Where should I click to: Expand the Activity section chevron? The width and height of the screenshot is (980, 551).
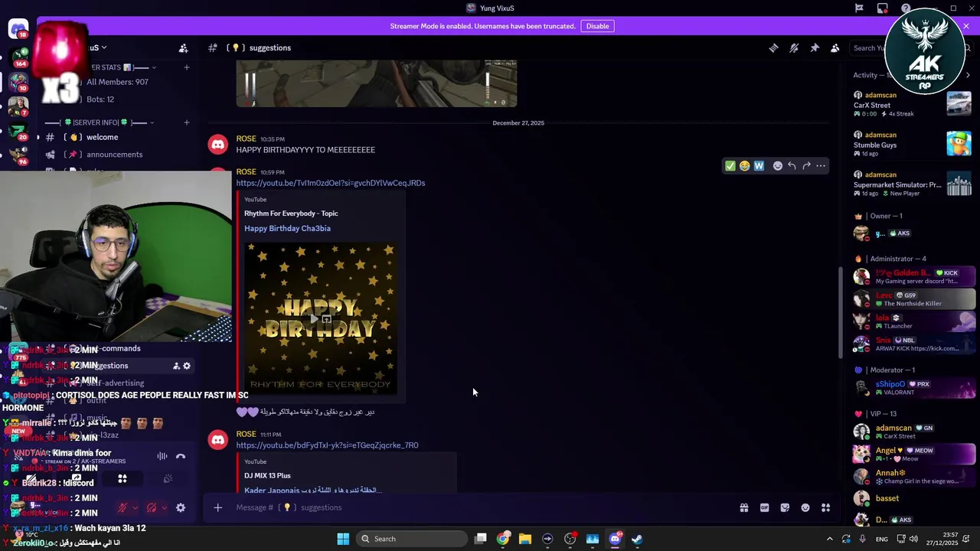click(x=968, y=75)
